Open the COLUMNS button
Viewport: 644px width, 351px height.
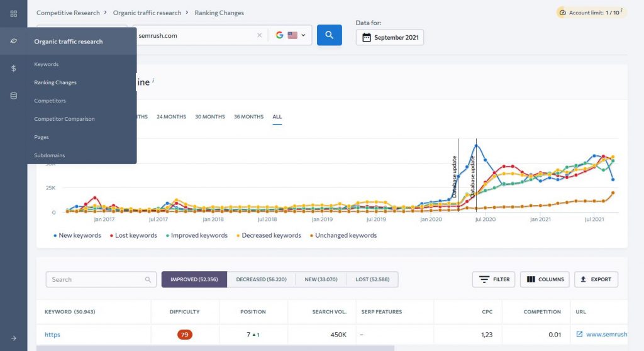pyautogui.click(x=545, y=279)
